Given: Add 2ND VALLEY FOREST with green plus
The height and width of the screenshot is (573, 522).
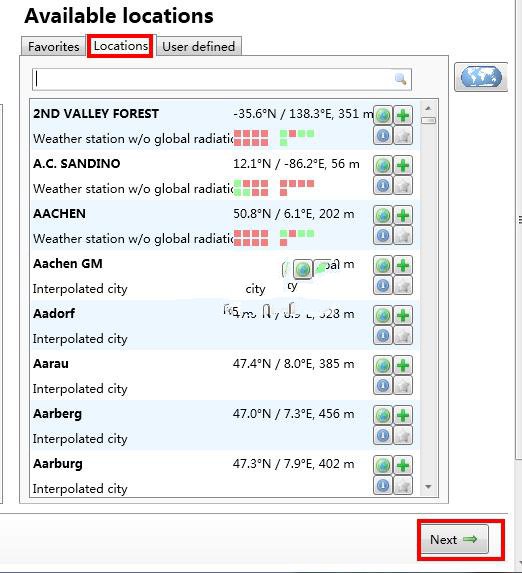Looking at the screenshot, I should click(403, 115).
